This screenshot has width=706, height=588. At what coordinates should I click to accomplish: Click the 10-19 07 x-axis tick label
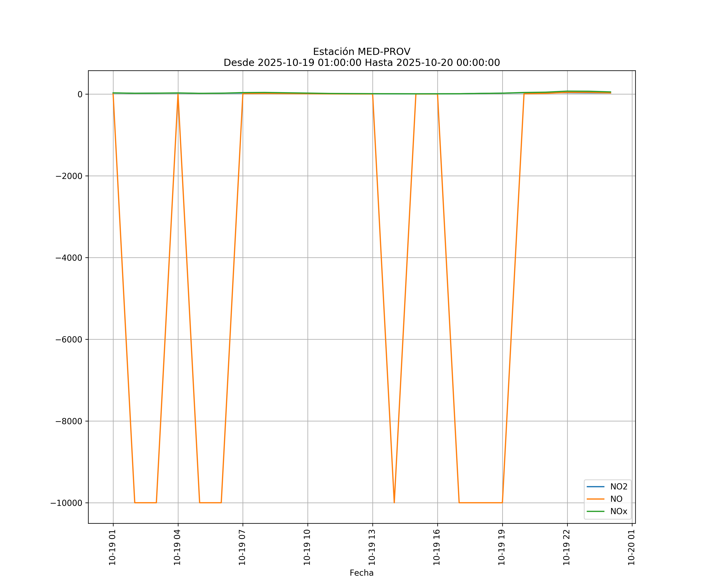click(x=242, y=547)
